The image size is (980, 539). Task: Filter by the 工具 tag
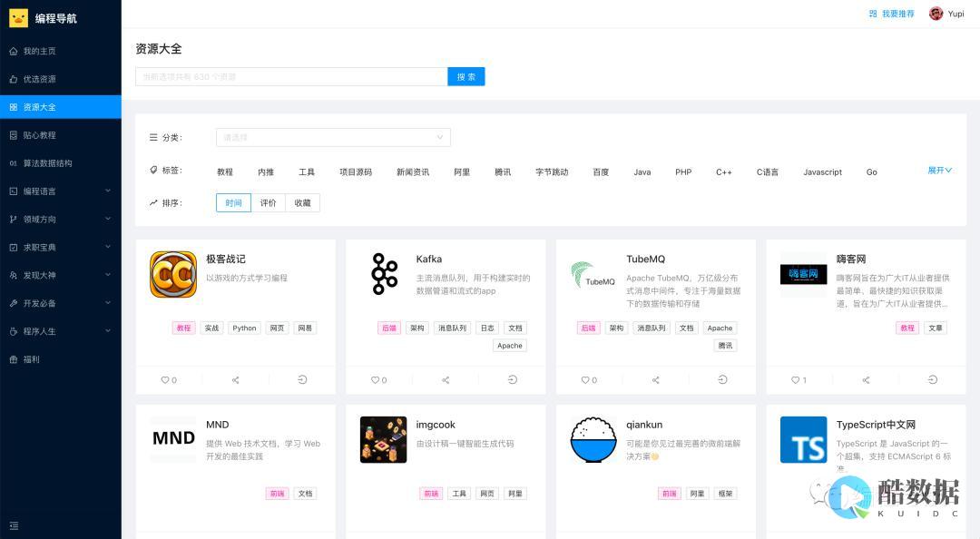307,172
